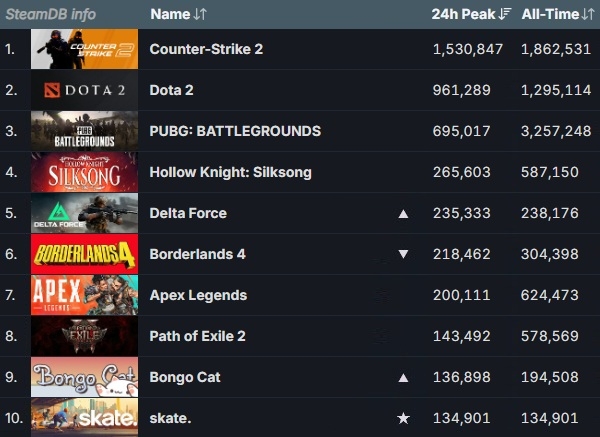The width and height of the screenshot is (600, 437).
Task: Select the Bongo Cat thumbnail image
Action: [x=84, y=377]
